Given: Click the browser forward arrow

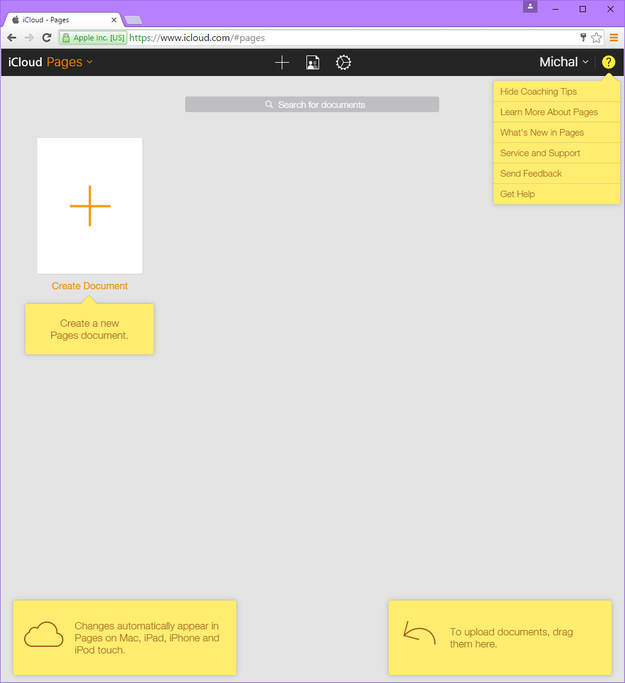Looking at the screenshot, I should (29, 38).
